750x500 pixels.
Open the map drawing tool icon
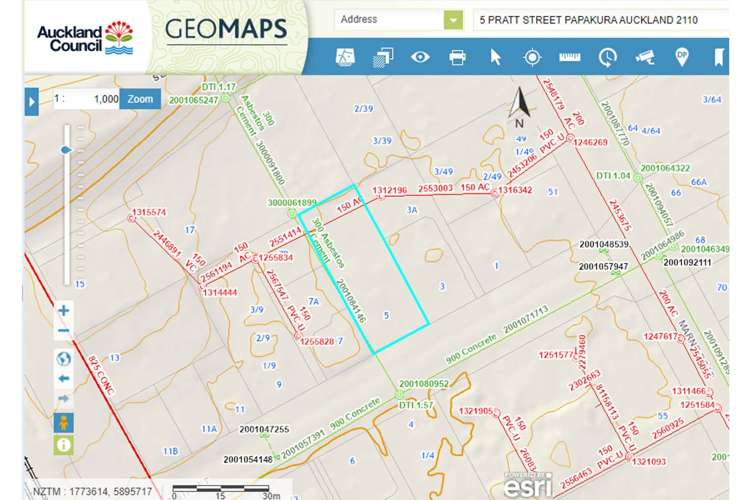click(x=345, y=57)
